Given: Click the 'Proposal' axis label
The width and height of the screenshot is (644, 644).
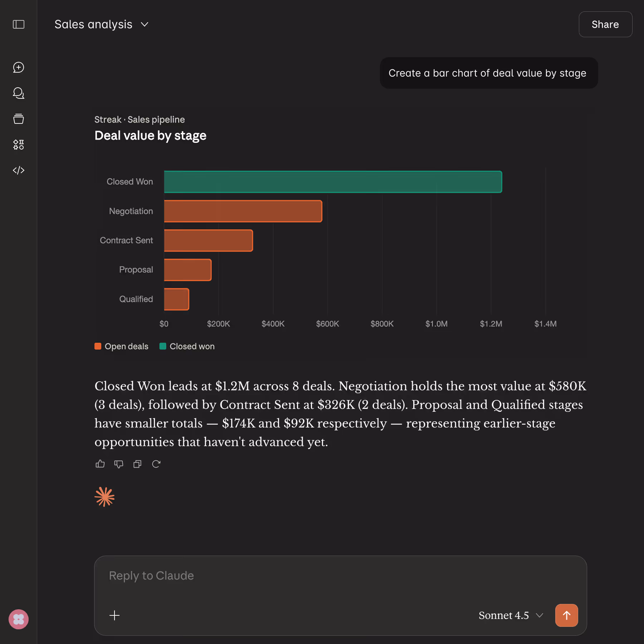Looking at the screenshot, I should coord(136,270).
